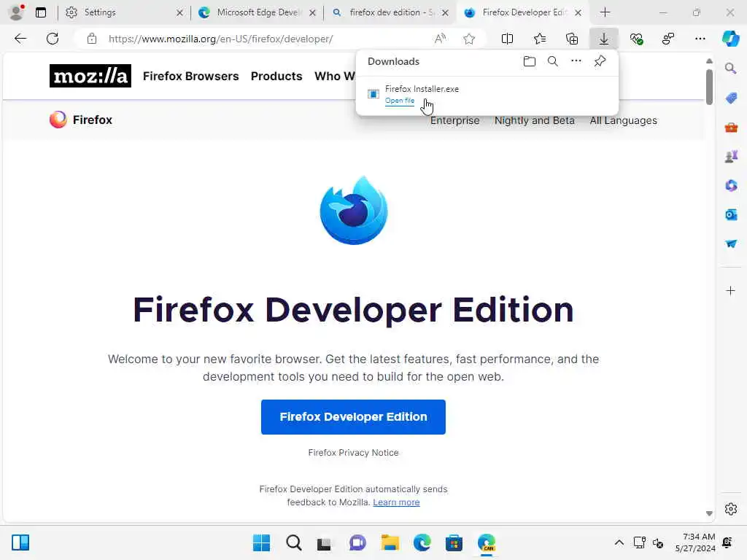This screenshot has height=560, width=747.
Task: Open Copilot icon in the sidebar
Action: click(730, 39)
